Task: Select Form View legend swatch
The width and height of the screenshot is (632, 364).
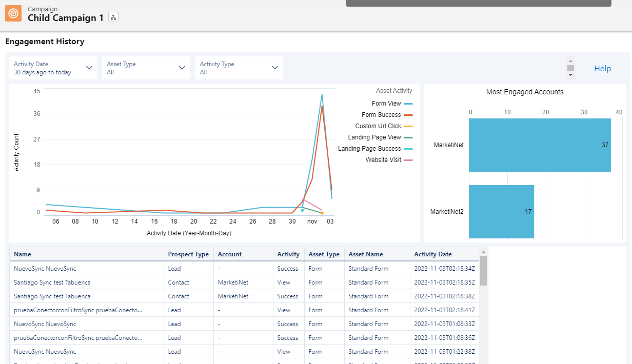Action: 408,104
